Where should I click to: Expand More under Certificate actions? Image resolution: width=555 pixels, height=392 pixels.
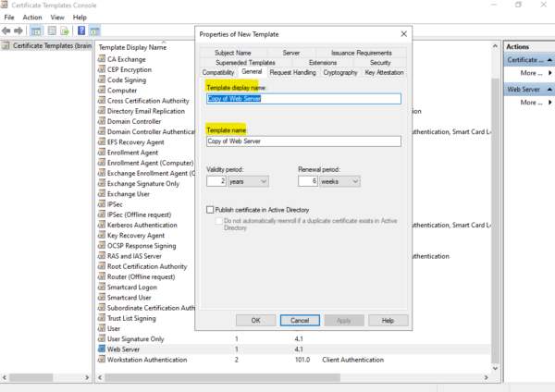tap(536, 73)
